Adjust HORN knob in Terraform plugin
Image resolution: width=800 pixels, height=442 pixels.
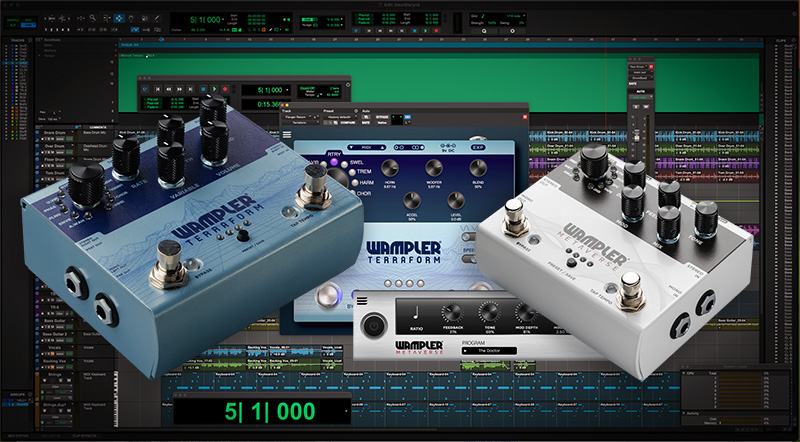point(390,168)
